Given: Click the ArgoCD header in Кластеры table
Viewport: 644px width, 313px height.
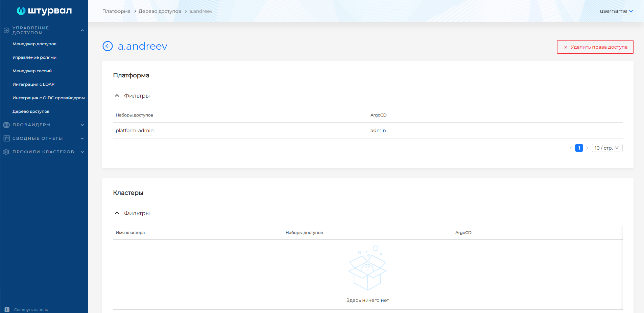Looking at the screenshot, I should (463, 233).
